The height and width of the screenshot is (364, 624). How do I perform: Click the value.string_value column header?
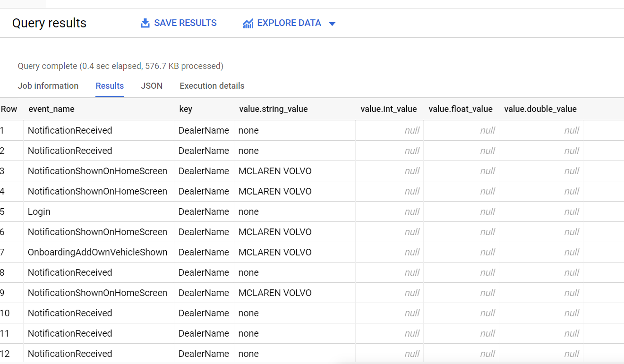pyautogui.click(x=274, y=109)
